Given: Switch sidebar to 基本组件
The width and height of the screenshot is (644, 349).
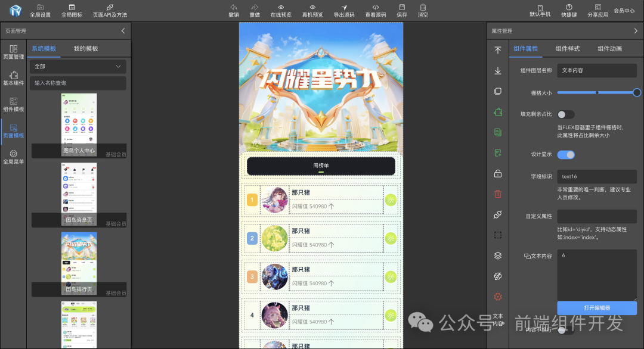Looking at the screenshot, I should pyautogui.click(x=14, y=79).
